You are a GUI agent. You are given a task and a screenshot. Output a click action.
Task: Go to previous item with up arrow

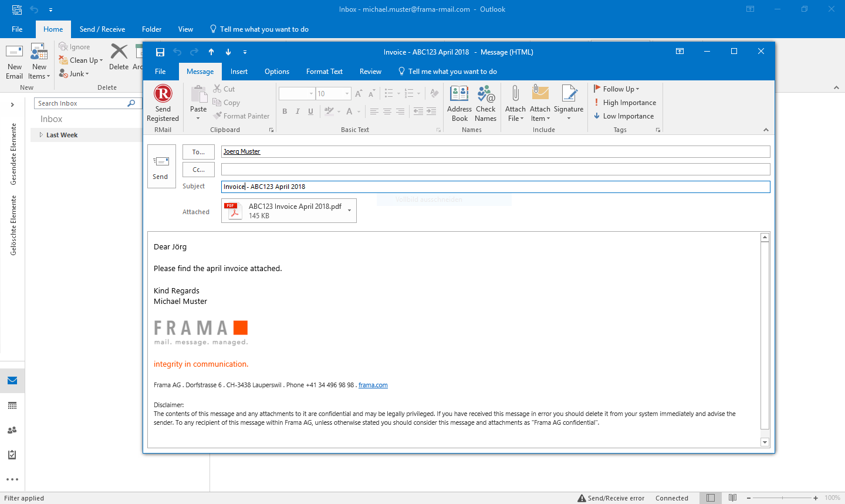(x=211, y=52)
